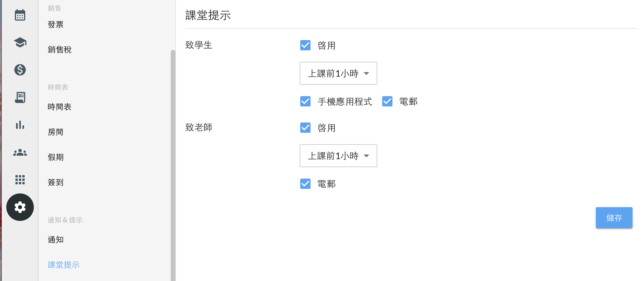Open student reminder time dropdown
Image resolution: width=644 pixels, height=281 pixels.
338,73
